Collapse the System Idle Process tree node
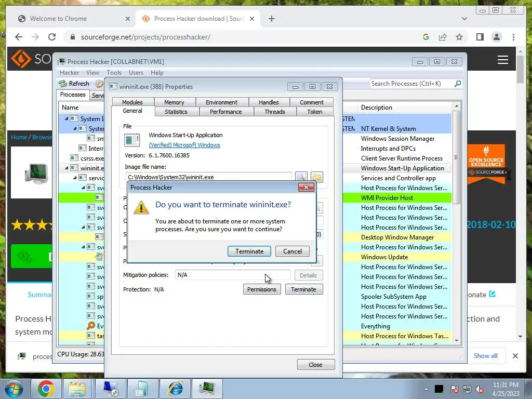Image resolution: width=532 pixels, height=399 pixels. pos(66,119)
